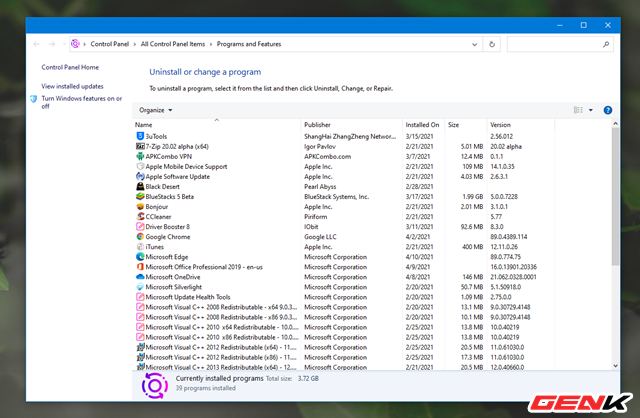Image resolution: width=640 pixels, height=418 pixels.
Task: Click Microsoft Update Health Tools icon
Action: pos(140,297)
